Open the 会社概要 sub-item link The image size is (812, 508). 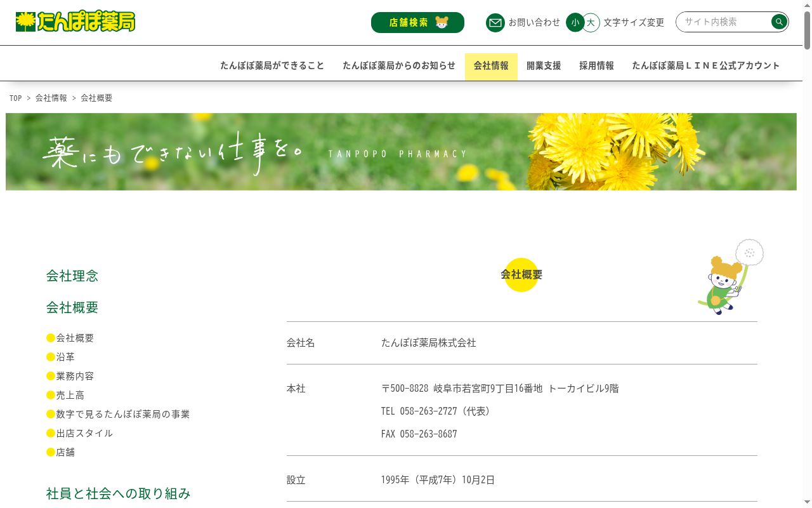click(x=75, y=338)
